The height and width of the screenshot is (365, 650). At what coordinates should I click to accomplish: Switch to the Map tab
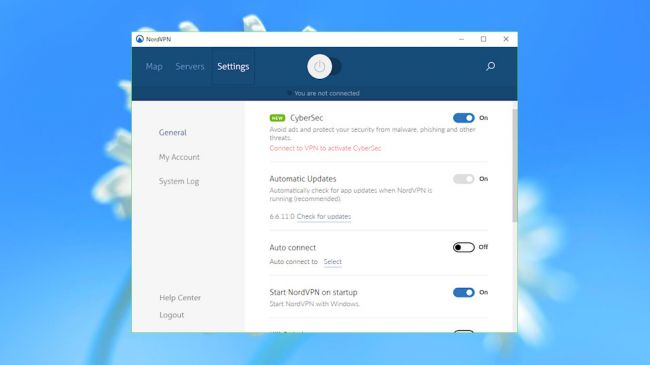(x=154, y=66)
